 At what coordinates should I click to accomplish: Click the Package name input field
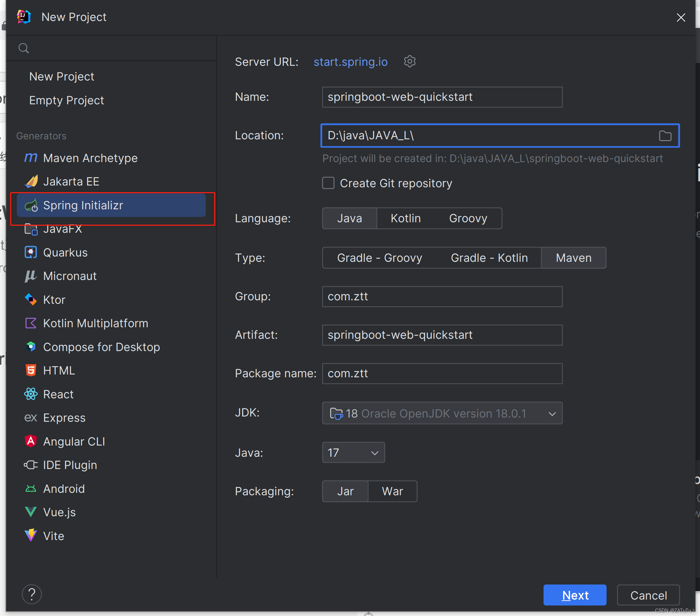[x=442, y=373]
